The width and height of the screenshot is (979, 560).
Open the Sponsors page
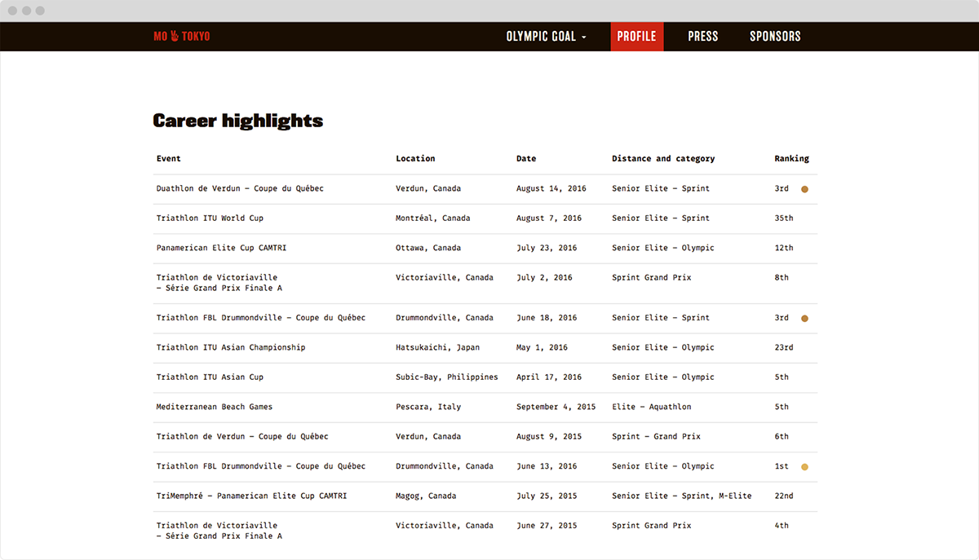point(775,37)
